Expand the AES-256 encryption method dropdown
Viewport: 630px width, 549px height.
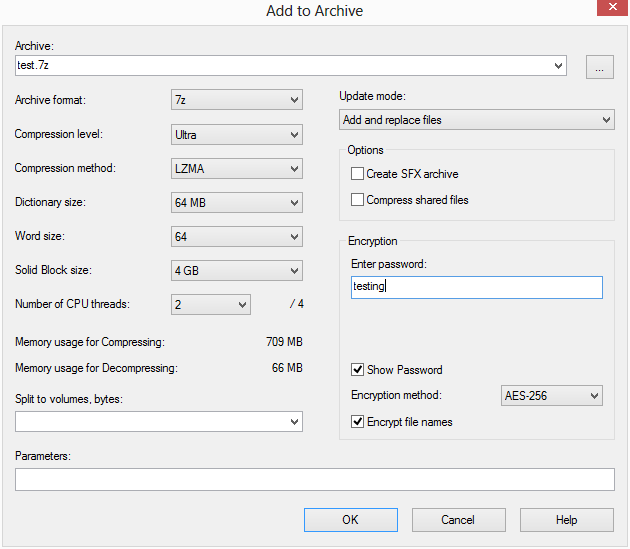551,395
